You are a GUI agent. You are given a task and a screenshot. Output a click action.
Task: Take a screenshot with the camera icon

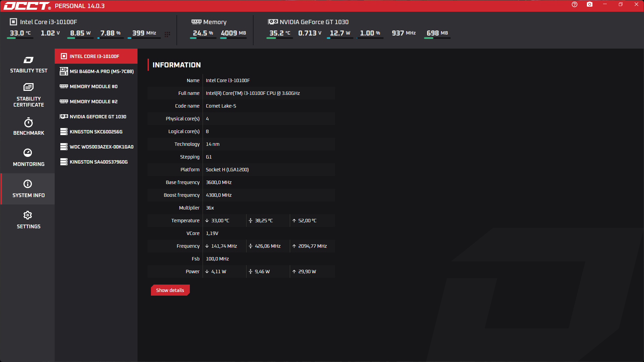tap(590, 4)
